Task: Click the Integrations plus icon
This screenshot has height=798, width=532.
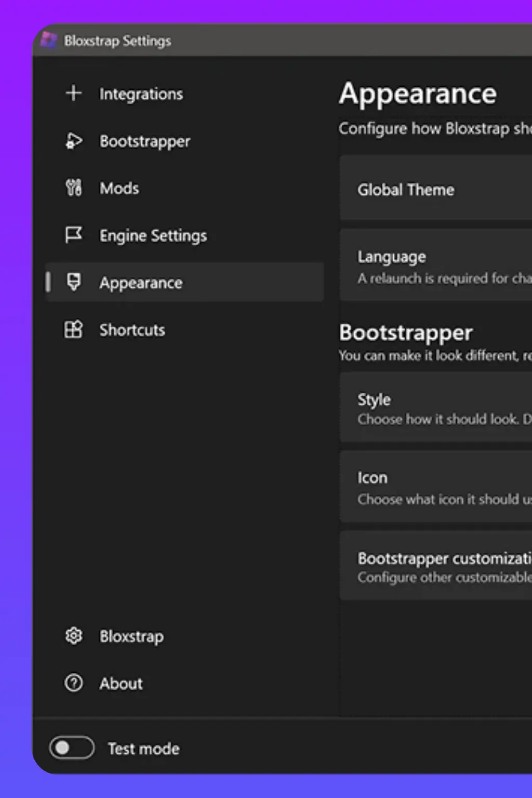Action: (x=74, y=94)
